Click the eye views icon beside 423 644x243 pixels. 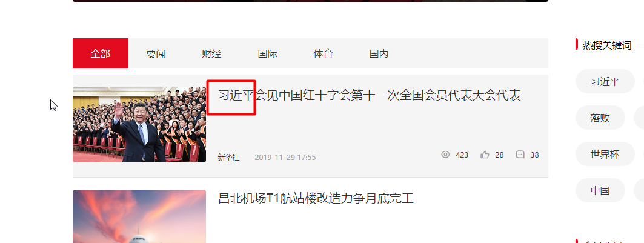coord(445,155)
